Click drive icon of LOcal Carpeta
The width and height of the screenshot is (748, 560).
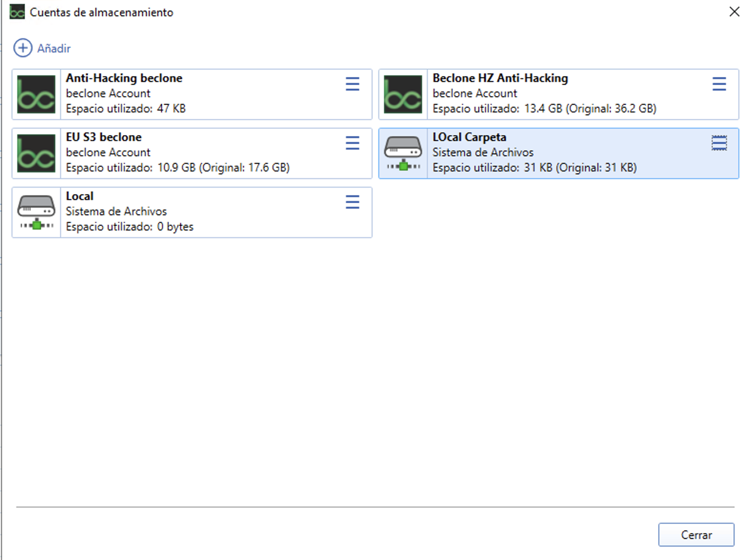coord(403,153)
